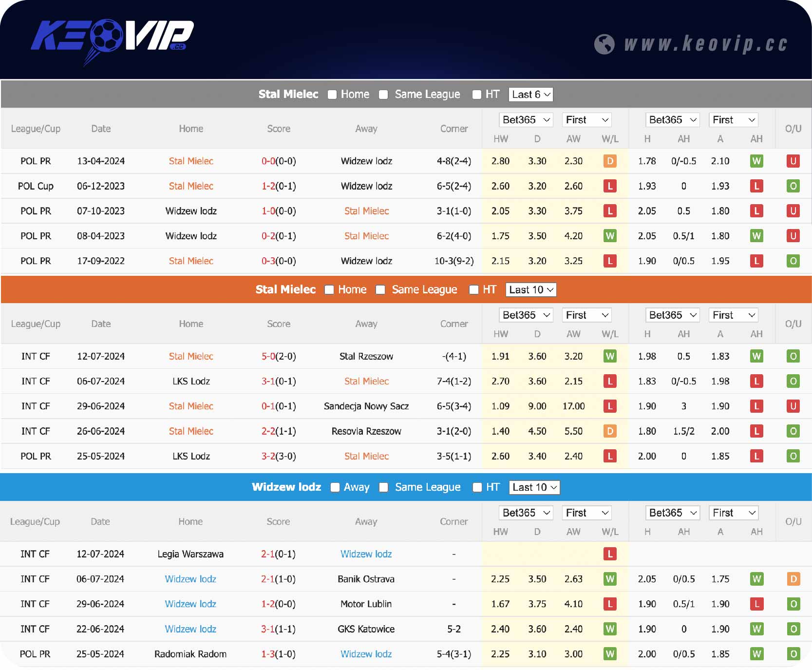The width and height of the screenshot is (812, 670).
Task: Click the green W badge on 08-04-2023 row
Action: (609, 236)
